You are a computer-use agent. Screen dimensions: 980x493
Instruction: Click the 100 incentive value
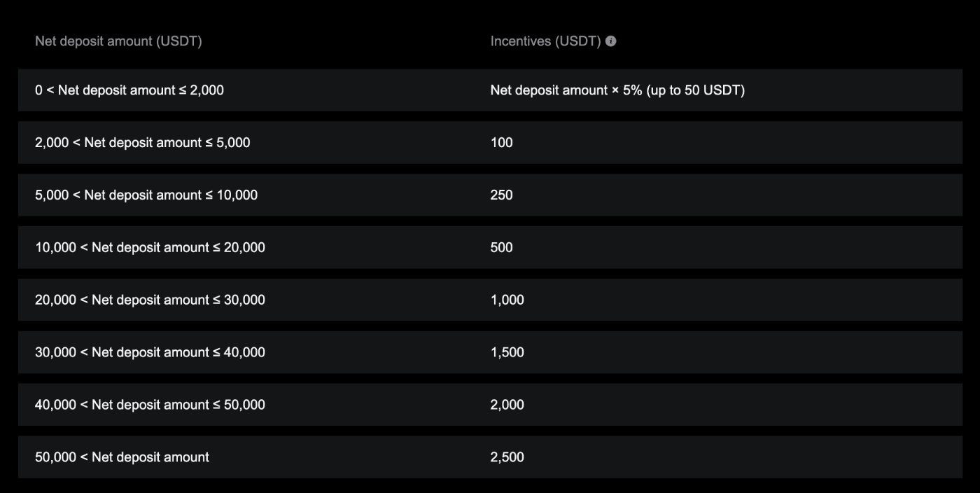click(x=501, y=143)
